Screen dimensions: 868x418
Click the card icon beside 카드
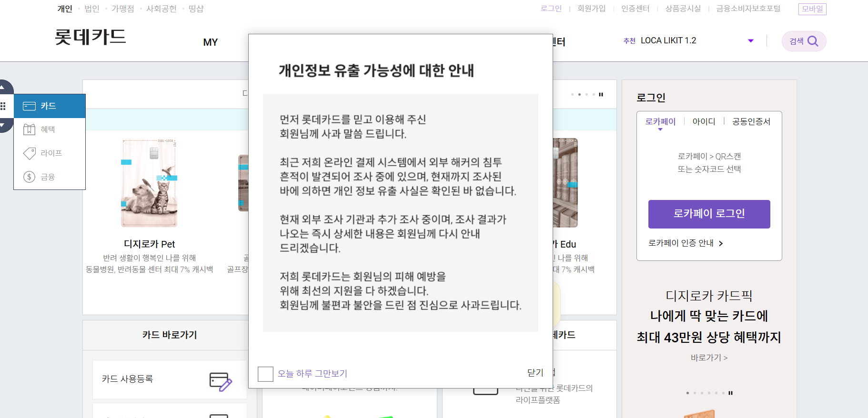pyautogui.click(x=30, y=106)
